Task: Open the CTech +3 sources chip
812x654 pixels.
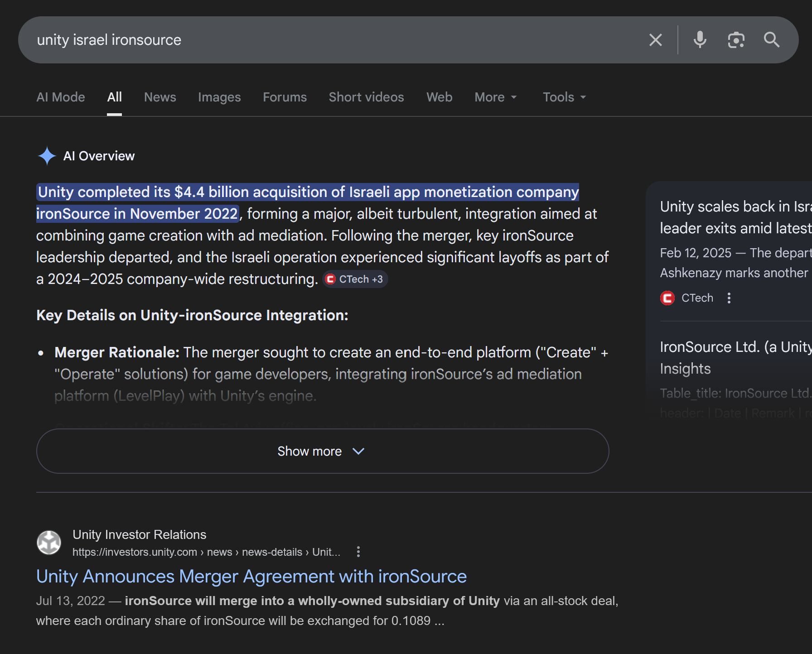Action: 355,279
